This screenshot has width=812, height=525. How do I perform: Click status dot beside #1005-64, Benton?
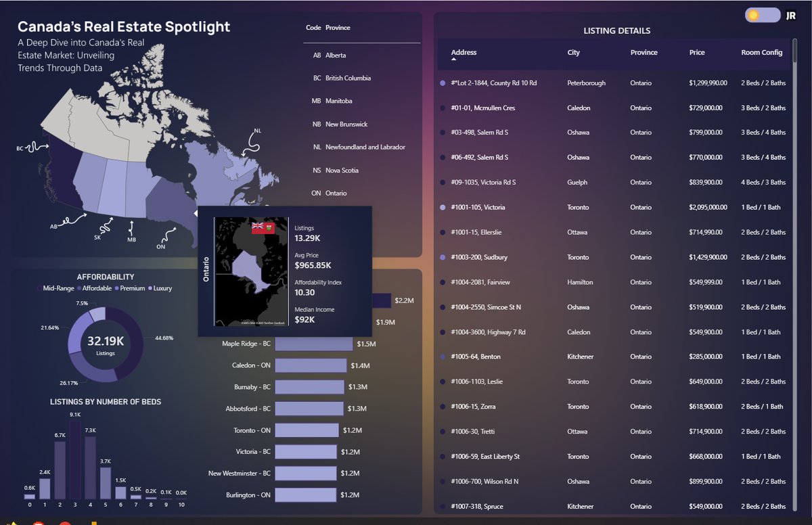[x=443, y=357]
